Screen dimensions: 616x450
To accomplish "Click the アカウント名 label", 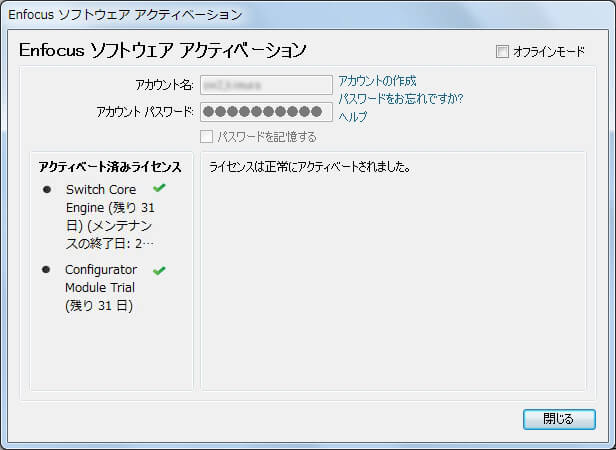I will click(165, 85).
